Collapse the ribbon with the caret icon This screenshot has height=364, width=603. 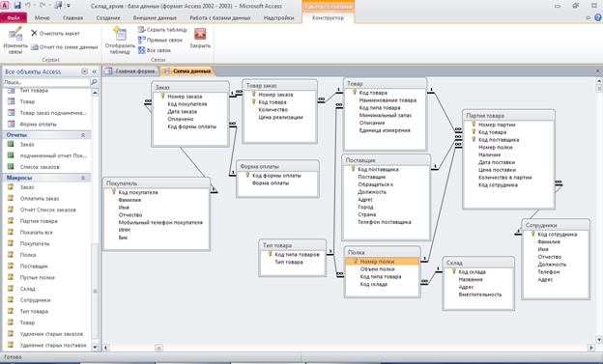pos(588,17)
